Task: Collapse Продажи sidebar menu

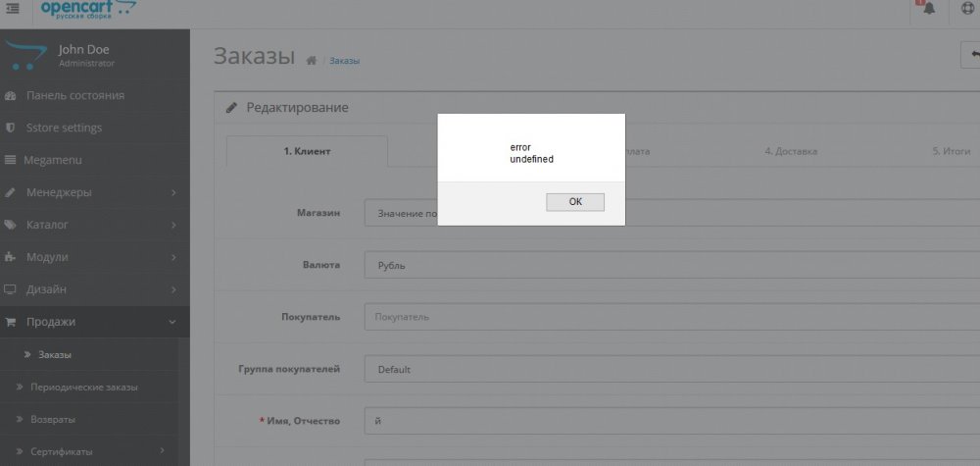Action: pyautogui.click(x=95, y=322)
